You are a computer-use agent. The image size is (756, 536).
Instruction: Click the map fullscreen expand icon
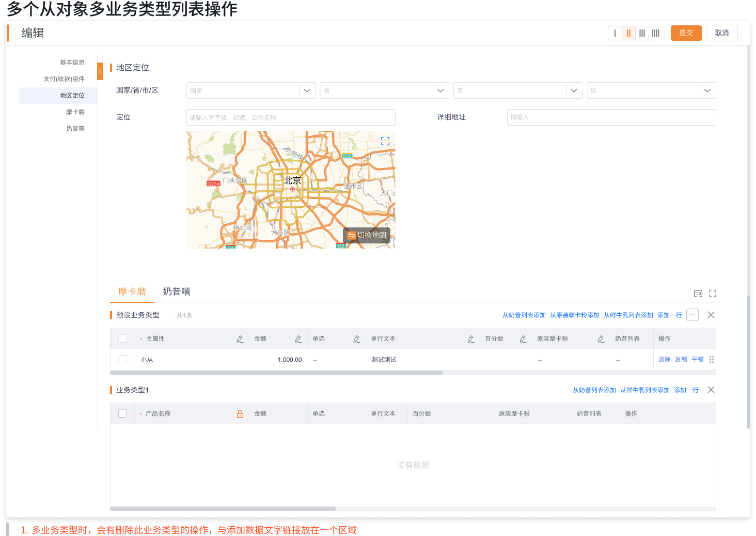384,140
